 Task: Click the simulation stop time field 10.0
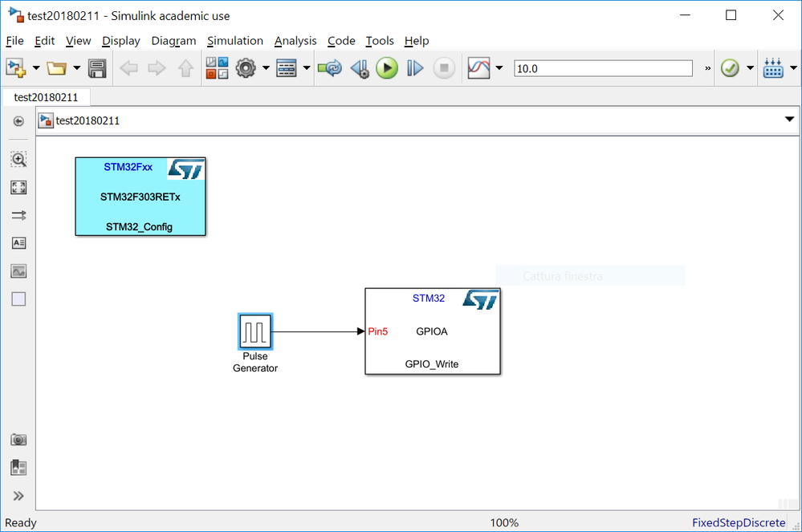pyautogui.click(x=603, y=68)
